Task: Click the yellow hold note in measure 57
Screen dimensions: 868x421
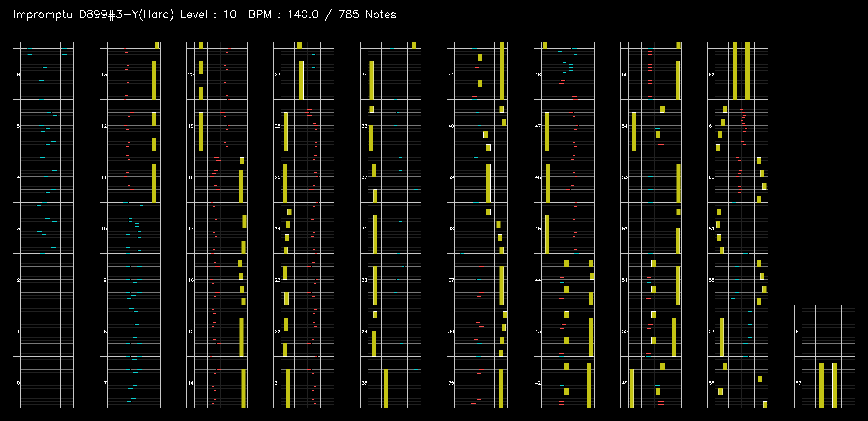Action: tap(721, 337)
